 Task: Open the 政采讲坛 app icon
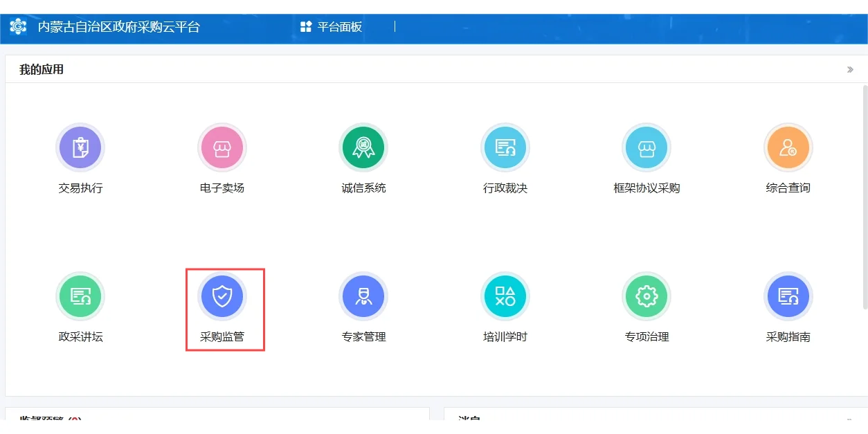tap(80, 296)
